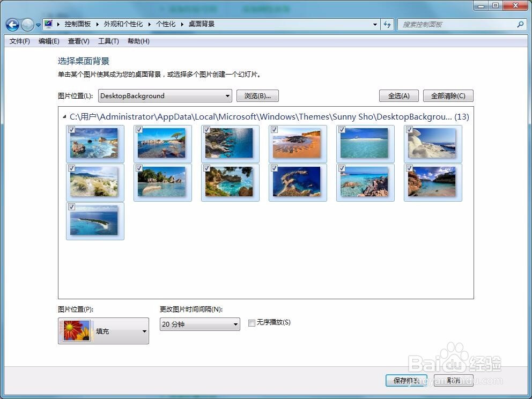The image size is (532, 399).
Task: Uncheck the aerial rocky shoreline wallpaper
Action: tap(206, 130)
